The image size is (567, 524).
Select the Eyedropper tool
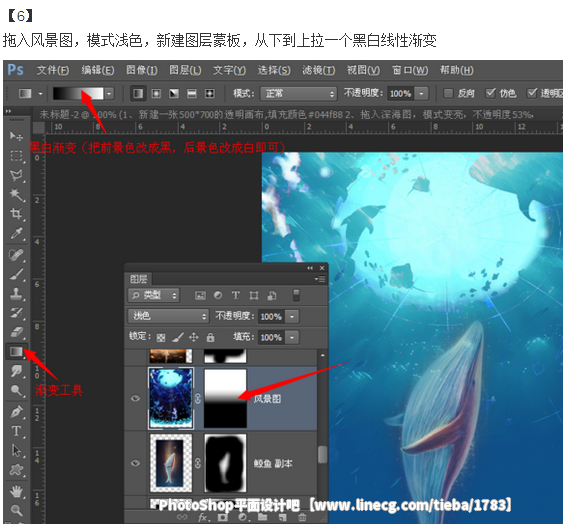pos(16,233)
